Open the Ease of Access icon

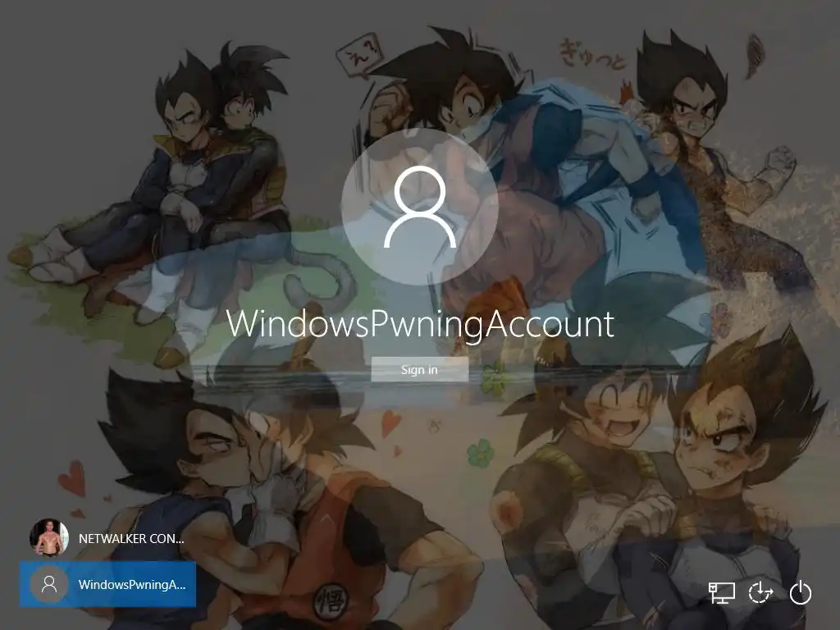point(760,592)
